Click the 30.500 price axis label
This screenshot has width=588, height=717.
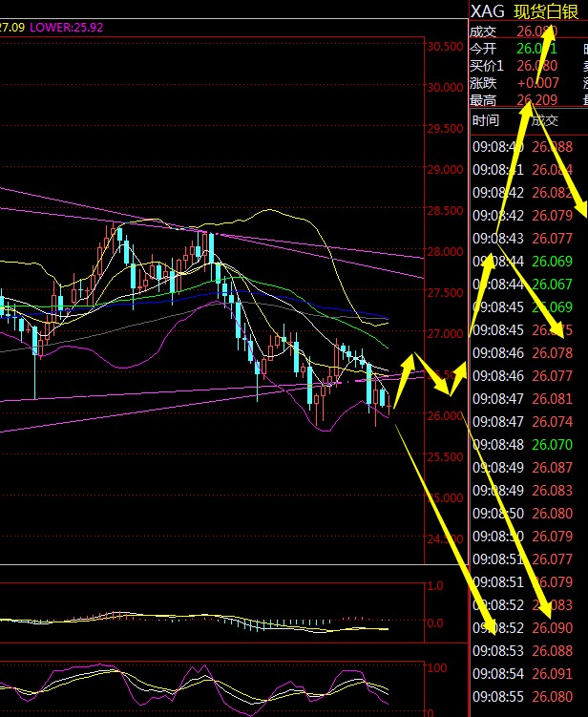[445, 46]
